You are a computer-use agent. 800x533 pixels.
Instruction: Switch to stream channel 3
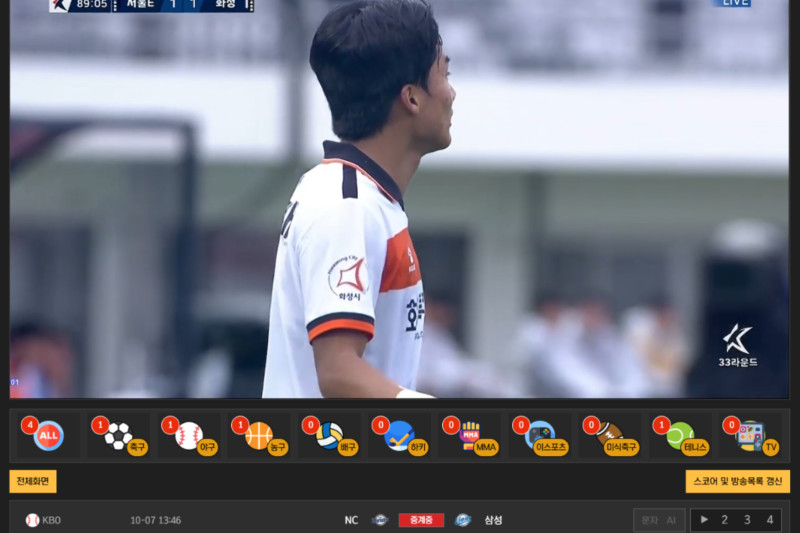(x=747, y=520)
